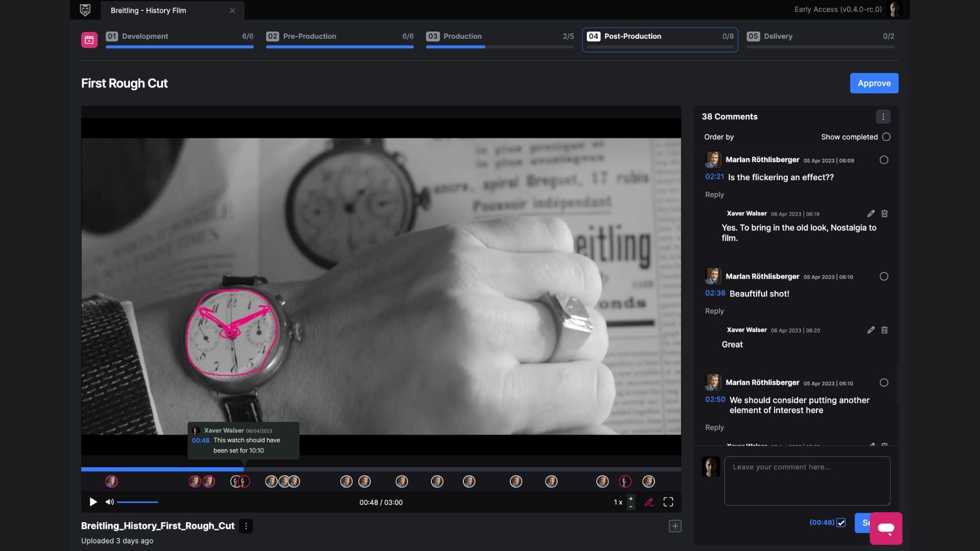This screenshot has width=980, height=551.
Task: Click the three-dot menu on comments panel
Action: (883, 116)
